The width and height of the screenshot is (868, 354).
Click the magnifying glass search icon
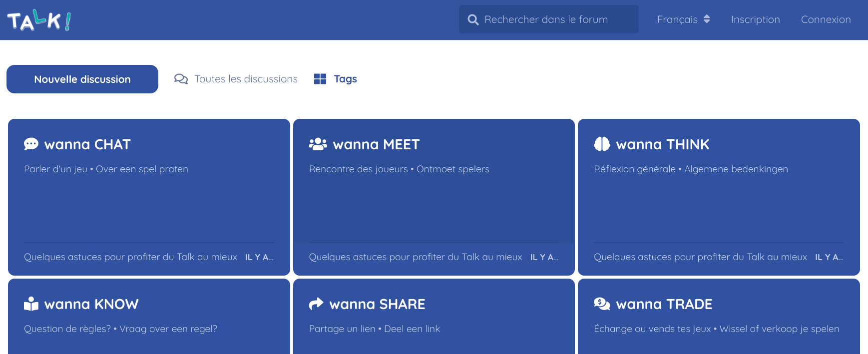pyautogui.click(x=473, y=20)
